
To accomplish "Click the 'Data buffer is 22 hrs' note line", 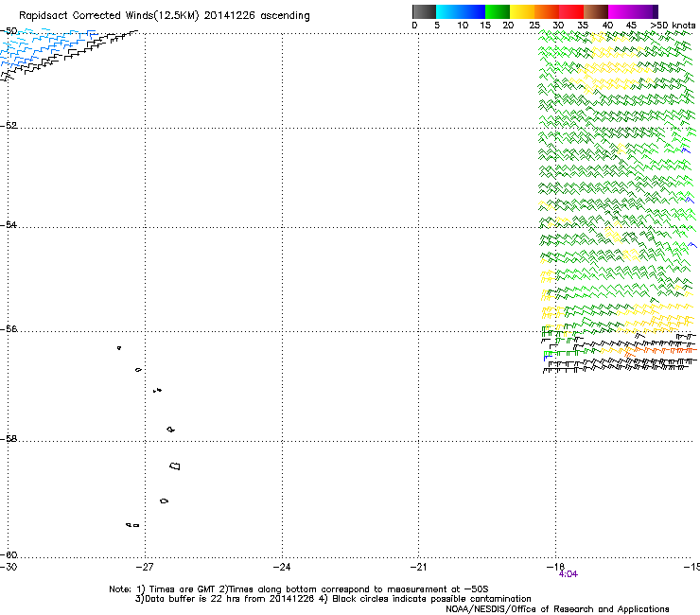I will click(x=333, y=599).
